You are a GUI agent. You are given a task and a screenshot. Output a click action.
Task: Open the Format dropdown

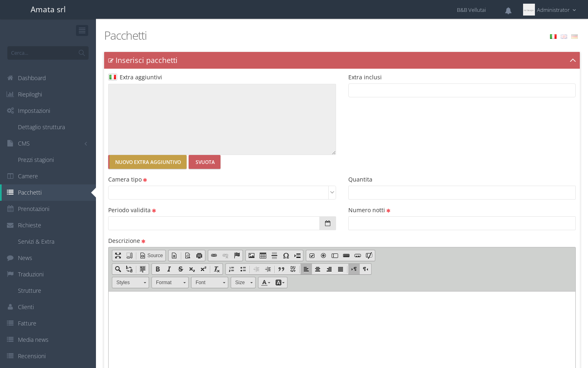(170, 283)
